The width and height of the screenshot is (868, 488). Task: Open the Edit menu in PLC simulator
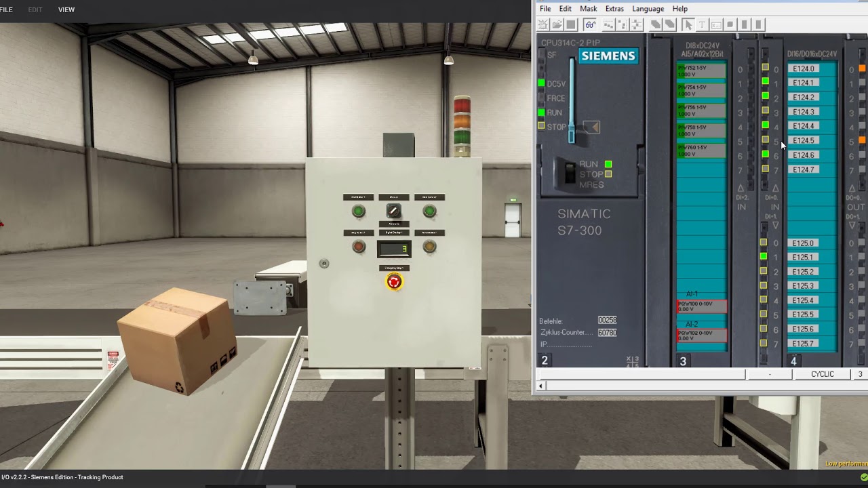click(x=565, y=9)
